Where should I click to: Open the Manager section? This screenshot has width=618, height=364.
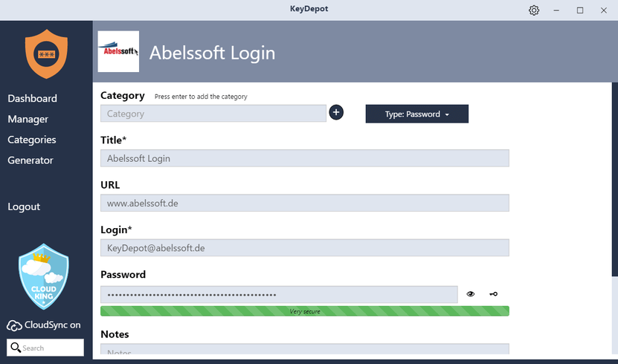(28, 119)
